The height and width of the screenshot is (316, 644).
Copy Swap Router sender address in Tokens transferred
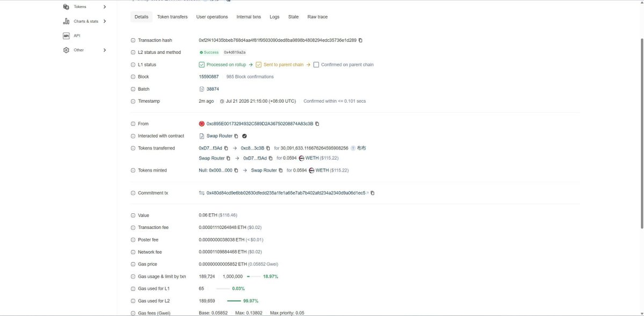[x=228, y=158]
